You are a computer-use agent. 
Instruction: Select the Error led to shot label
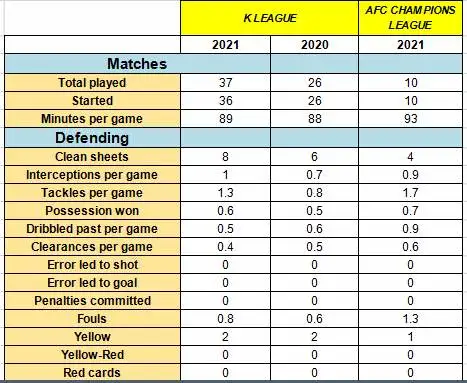92,265
